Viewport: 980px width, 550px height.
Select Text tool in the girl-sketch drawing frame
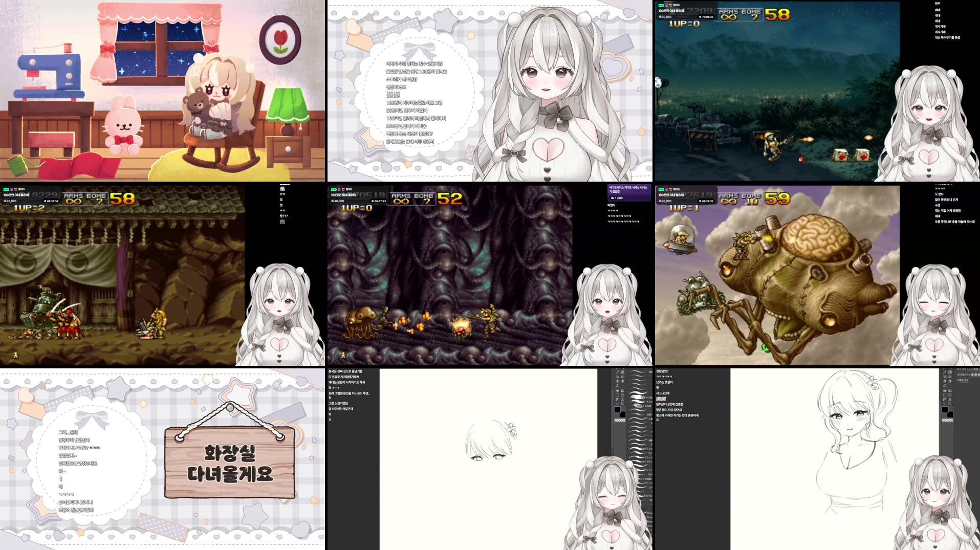point(950,400)
